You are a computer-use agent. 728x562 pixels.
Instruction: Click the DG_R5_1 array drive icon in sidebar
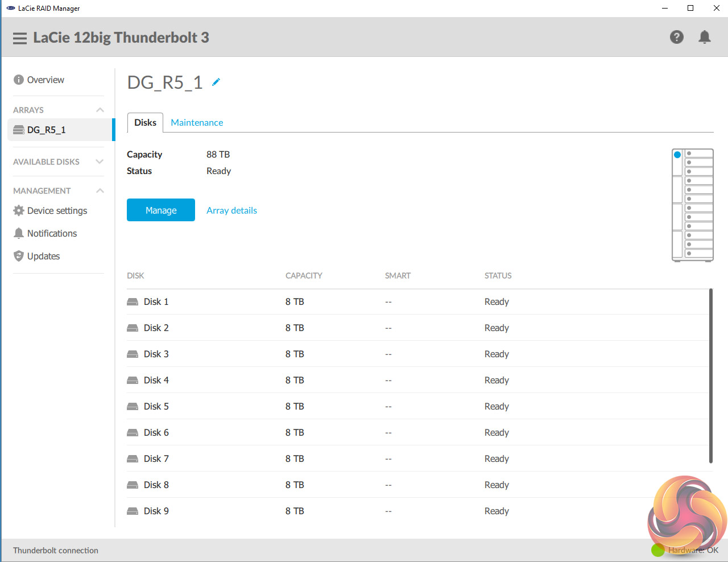(x=19, y=130)
